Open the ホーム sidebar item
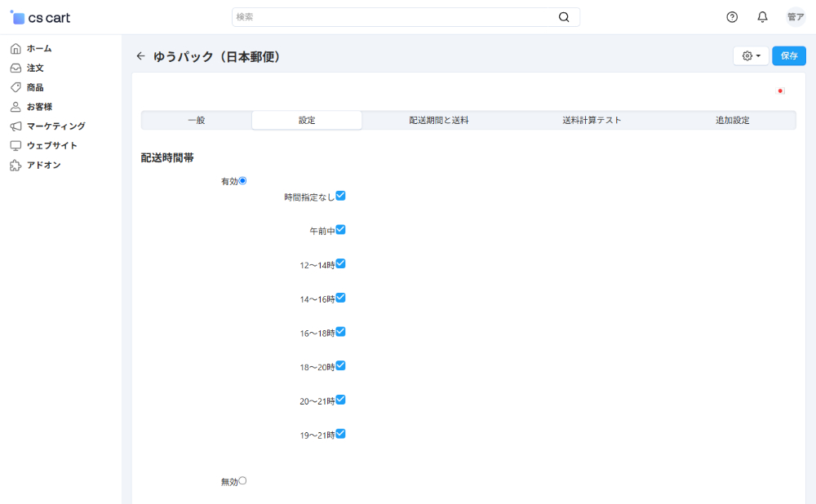The width and height of the screenshot is (816, 504). pyautogui.click(x=39, y=48)
